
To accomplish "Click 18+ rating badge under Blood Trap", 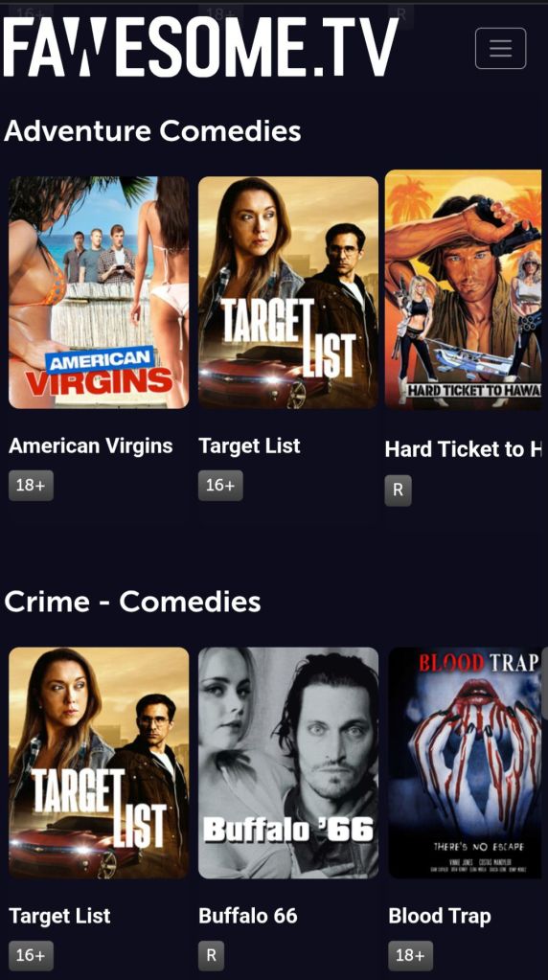I will pos(411,956).
